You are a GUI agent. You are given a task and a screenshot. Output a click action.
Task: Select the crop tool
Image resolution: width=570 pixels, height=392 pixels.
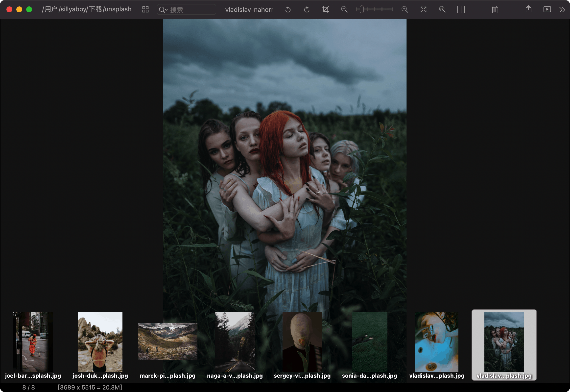click(x=325, y=10)
